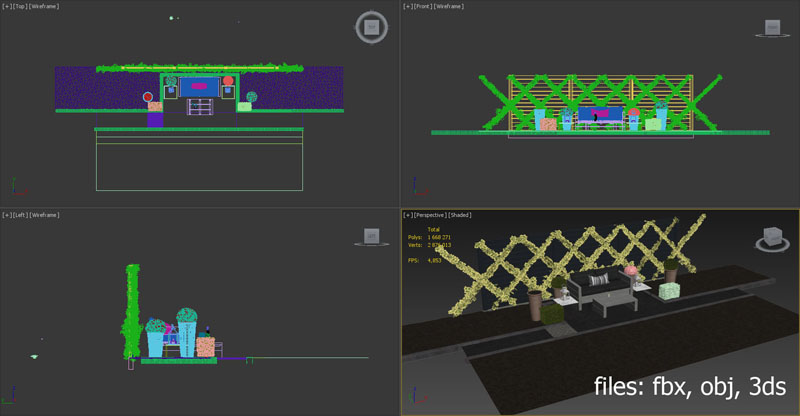This screenshot has width=800, height=416.
Task: Click the ViewCube in the Front viewport
Action: 771,28
